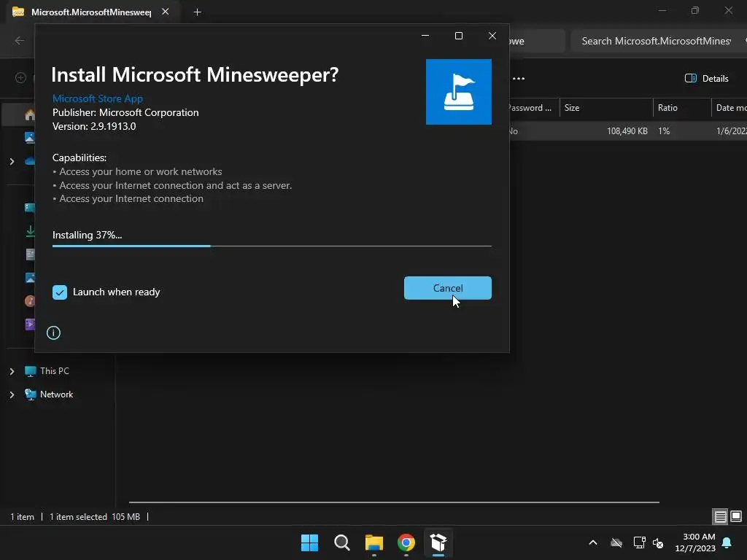
Task: Open network settings tray icon
Action: point(639,542)
